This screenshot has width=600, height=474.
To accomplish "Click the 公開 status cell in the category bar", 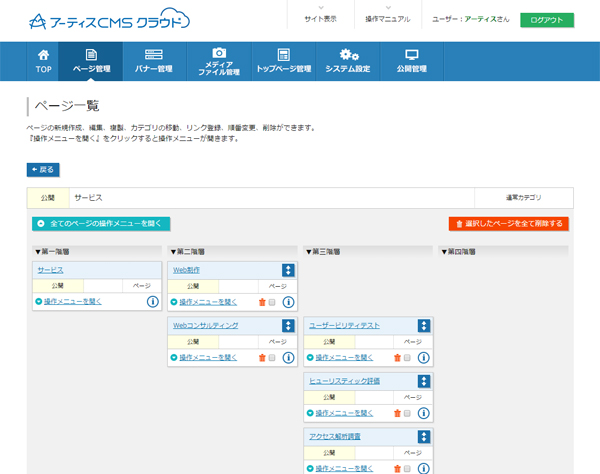I will pyautogui.click(x=48, y=198).
